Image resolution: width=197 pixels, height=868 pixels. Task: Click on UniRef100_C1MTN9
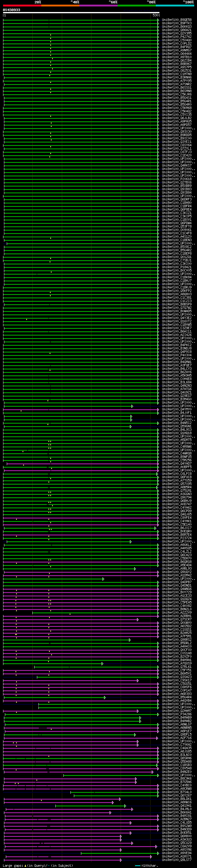(x=177, y=74)
